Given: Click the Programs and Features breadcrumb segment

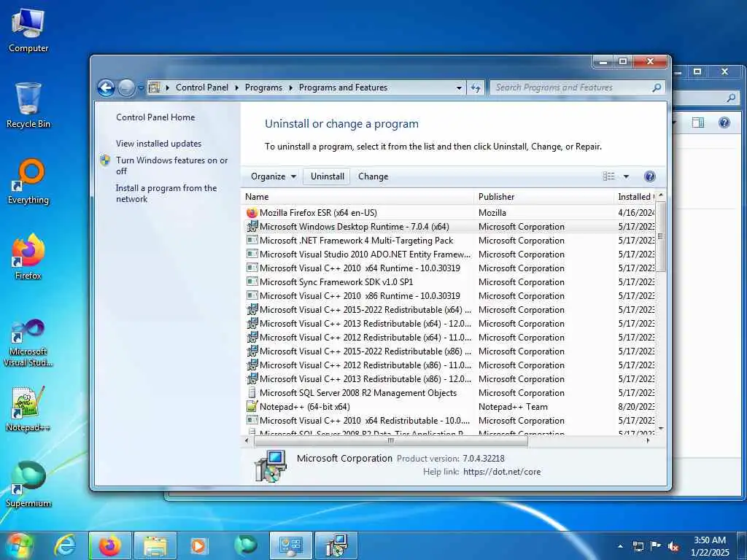Looking at the screenshot, I should click(x=343, y=87).
